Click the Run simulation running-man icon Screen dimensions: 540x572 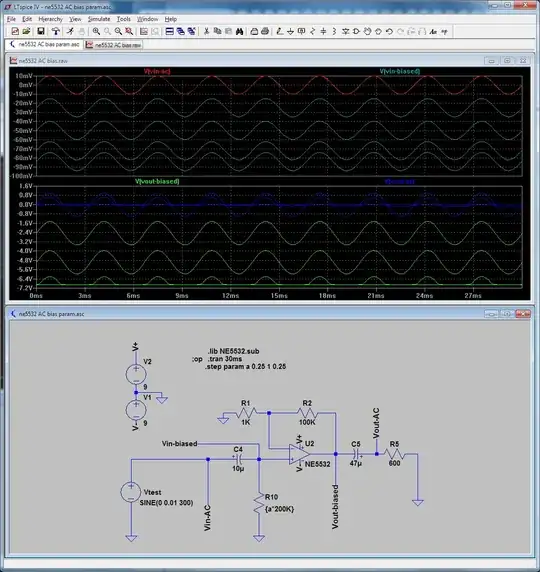70,31
